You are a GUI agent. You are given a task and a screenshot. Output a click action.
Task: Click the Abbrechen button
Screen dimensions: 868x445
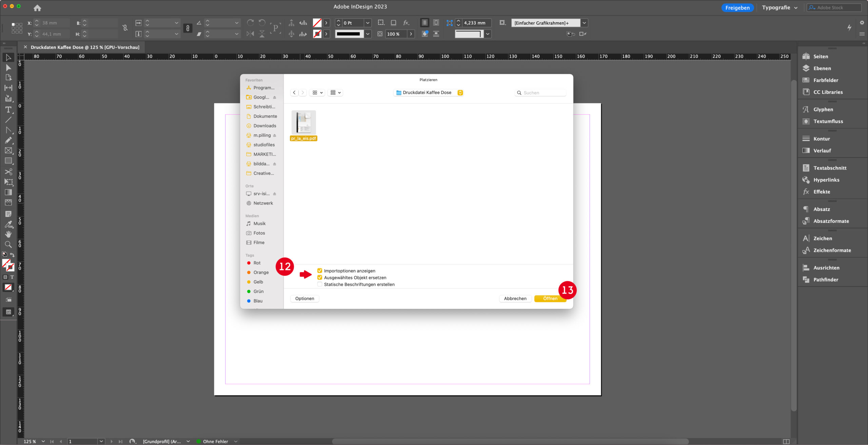pos(515,298)
